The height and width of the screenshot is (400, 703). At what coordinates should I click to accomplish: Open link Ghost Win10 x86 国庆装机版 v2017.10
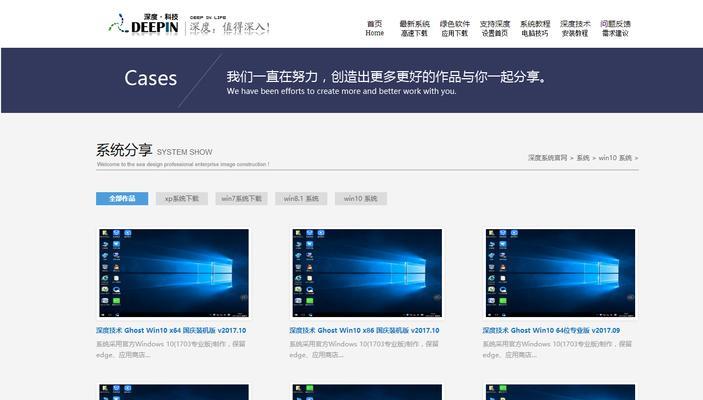point(364,330)
